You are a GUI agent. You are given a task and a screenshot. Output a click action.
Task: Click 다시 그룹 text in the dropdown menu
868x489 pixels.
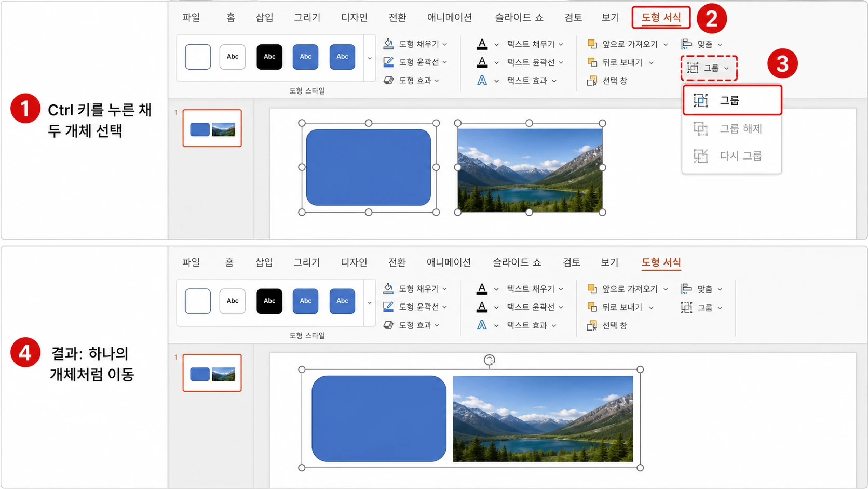[741, 156]
